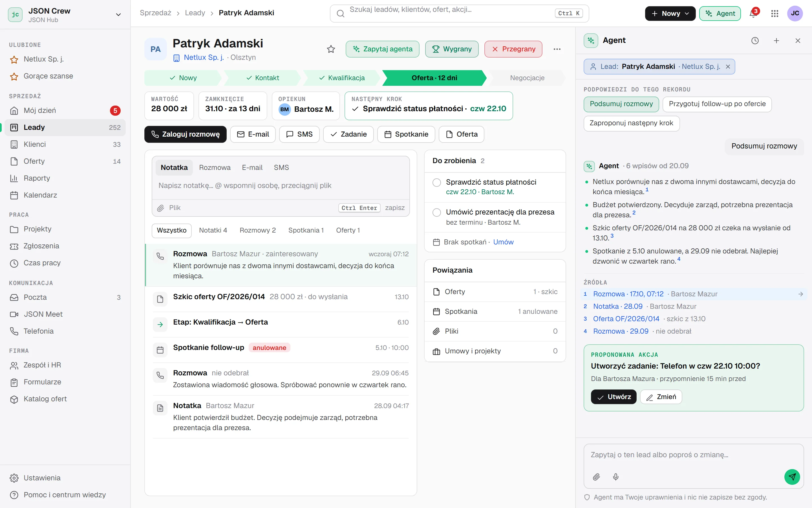
Task: Open source 1 Rozmowa 17.10 arrow
Action: coord(801,294)
